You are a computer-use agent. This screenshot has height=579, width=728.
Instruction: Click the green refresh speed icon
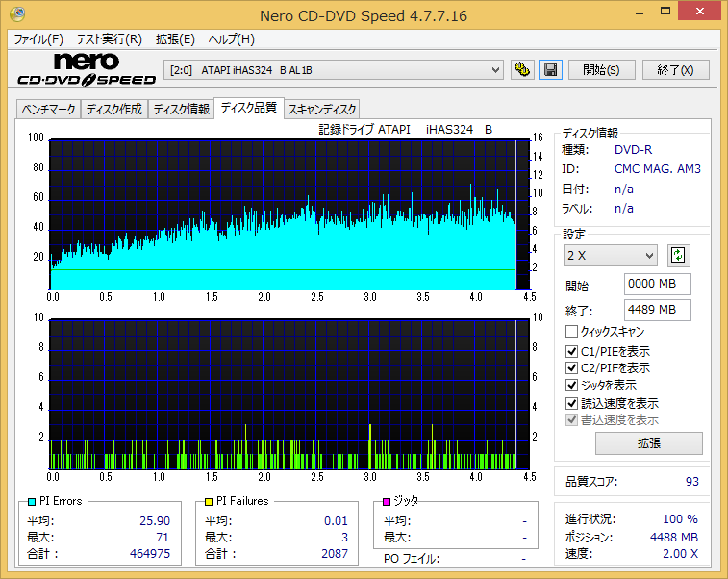(x=678, y=256)
